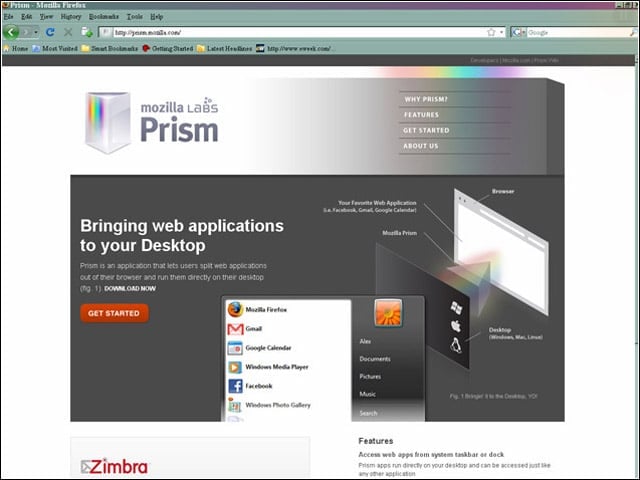640x480 pixels.
Task: Click the DOWNLOAD NOW link
Action: 130,289
